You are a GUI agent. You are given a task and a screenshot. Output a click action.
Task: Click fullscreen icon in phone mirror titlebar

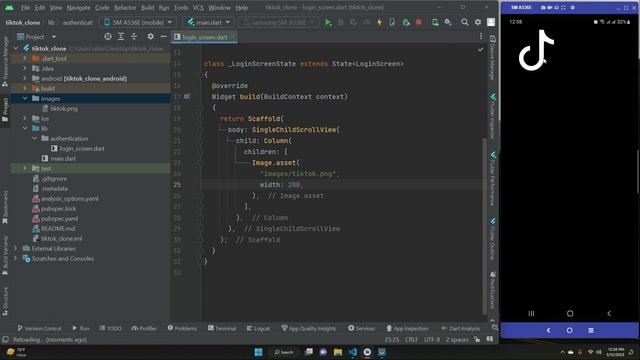pyautogui.click(x=563, y=7)
